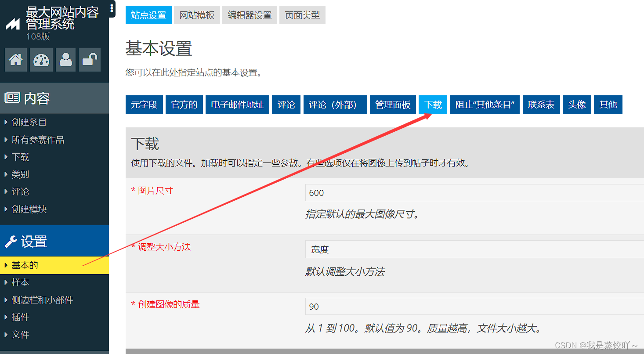Select 基本的 in settings menu
Image resolution: width=644 pixels, height=354 pixels.
54,265
